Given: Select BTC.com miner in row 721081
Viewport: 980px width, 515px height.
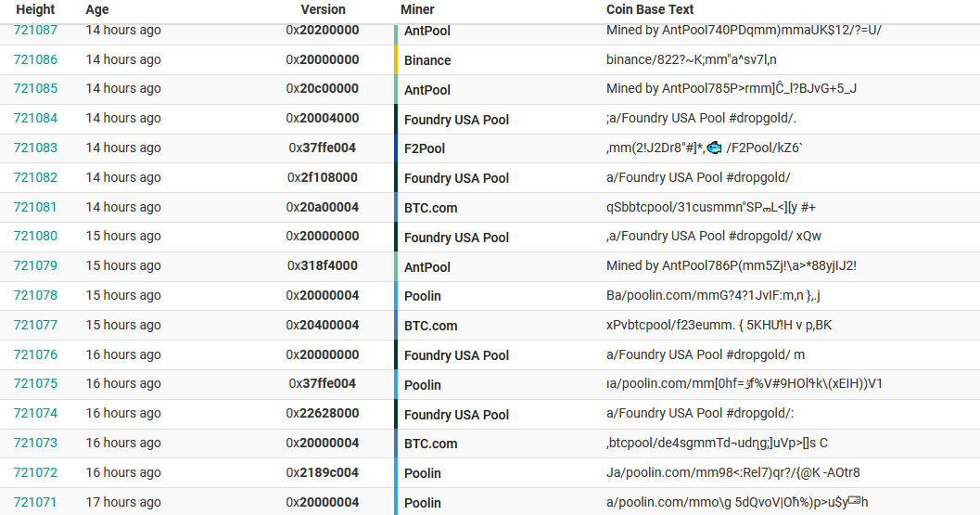Looking at the screenshot, I should tap(430, 208).
